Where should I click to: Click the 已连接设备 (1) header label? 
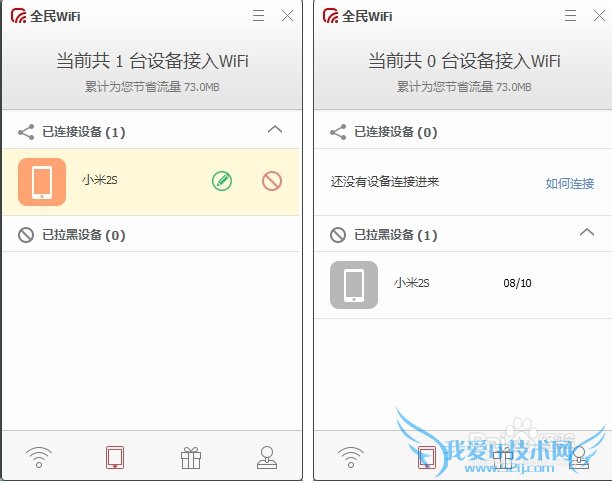[x=84, y=132]
